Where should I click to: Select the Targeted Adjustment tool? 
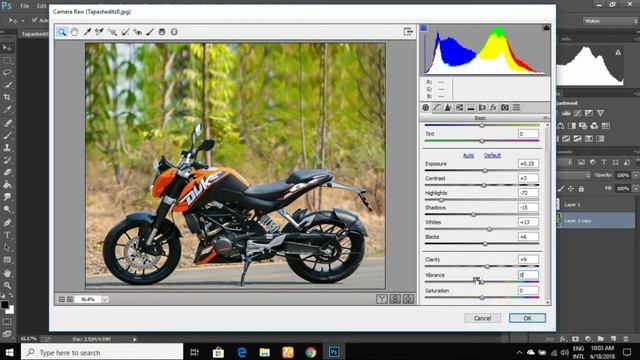(x=112, y=32)
